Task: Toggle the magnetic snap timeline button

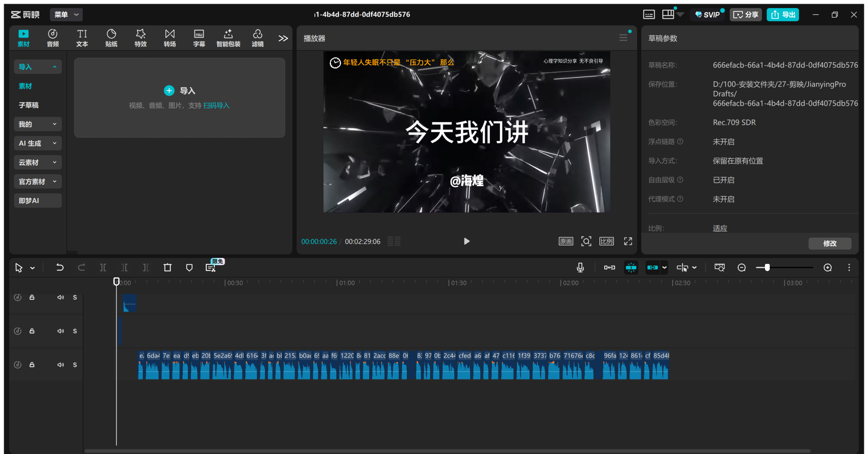Action: tap(631, 267)
